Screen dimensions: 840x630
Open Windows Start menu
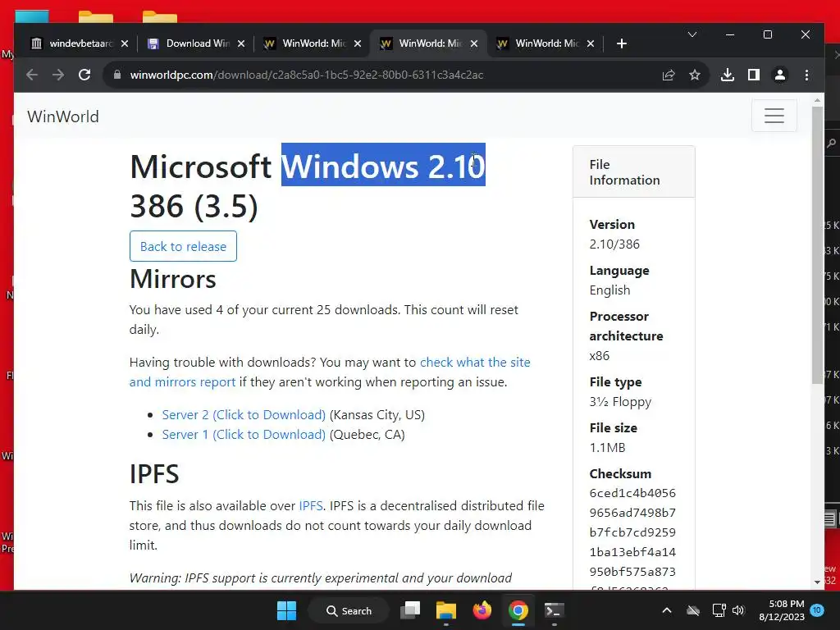pos(286,610)
